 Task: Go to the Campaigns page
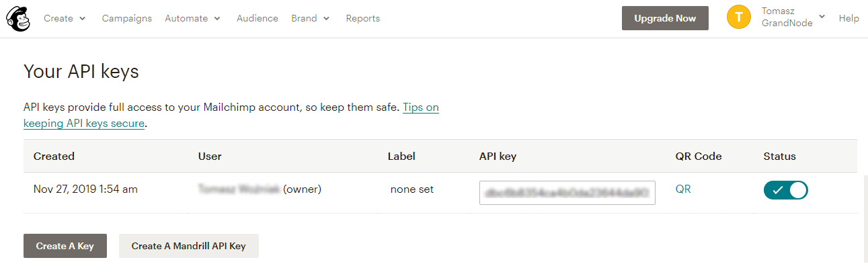[127, 18]
